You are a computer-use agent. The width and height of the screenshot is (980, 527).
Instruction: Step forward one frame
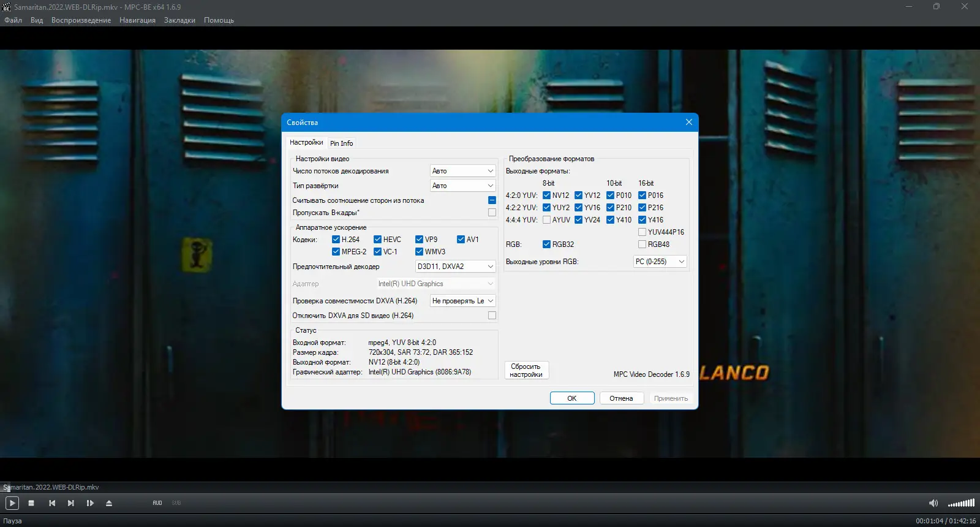pyautogui.click(x=90, y=503)
